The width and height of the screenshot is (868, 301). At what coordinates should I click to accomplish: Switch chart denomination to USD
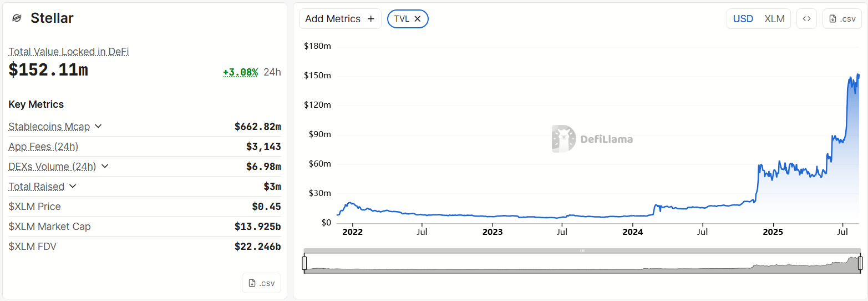[x=743, y=19]
